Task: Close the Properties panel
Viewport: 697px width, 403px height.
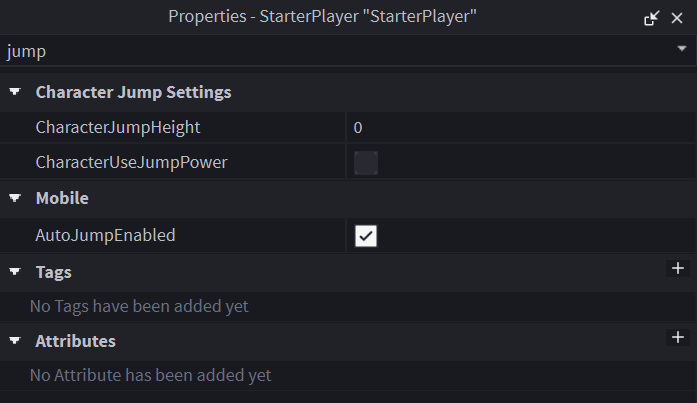Action: tap(676, 18)
